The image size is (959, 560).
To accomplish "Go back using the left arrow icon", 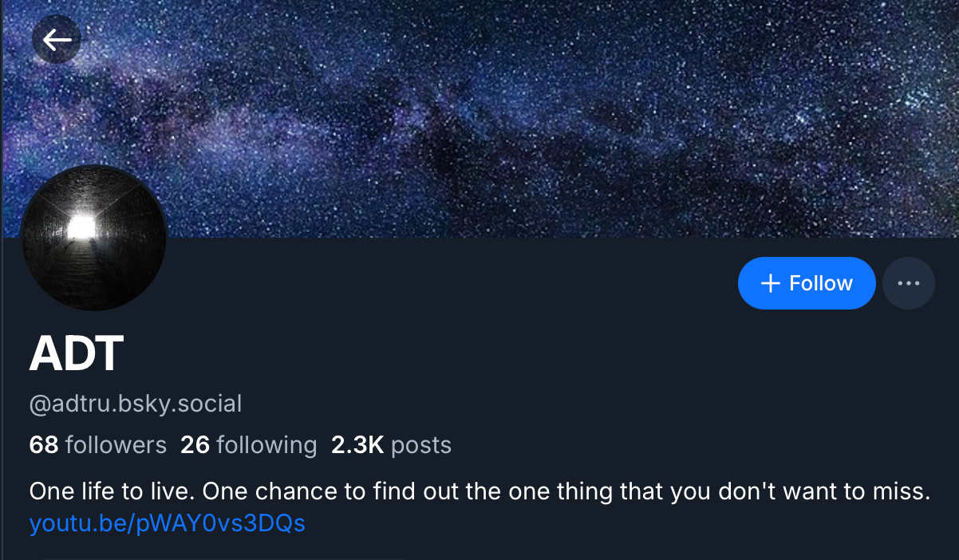I will (x=57, y=39).
